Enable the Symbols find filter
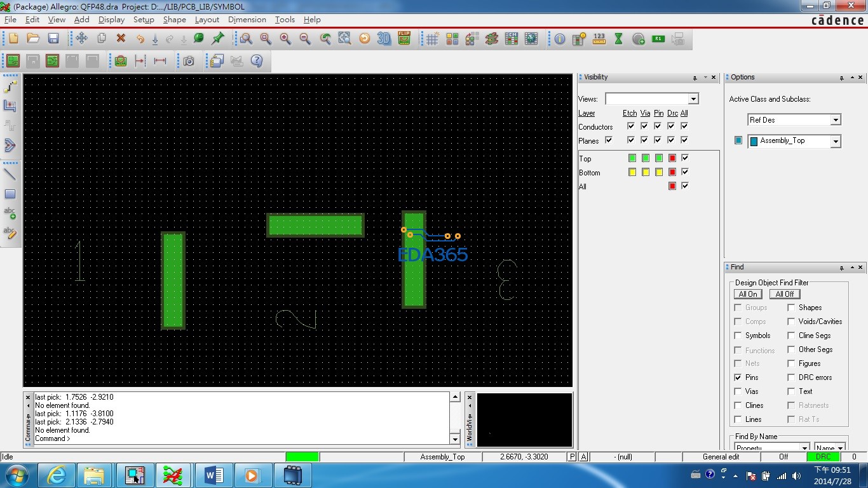The image size is (868, 488). pyautogui.click(x=738, y=335)
